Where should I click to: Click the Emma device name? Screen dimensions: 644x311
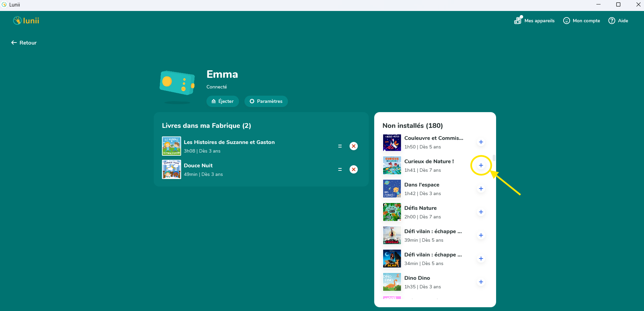222,74
